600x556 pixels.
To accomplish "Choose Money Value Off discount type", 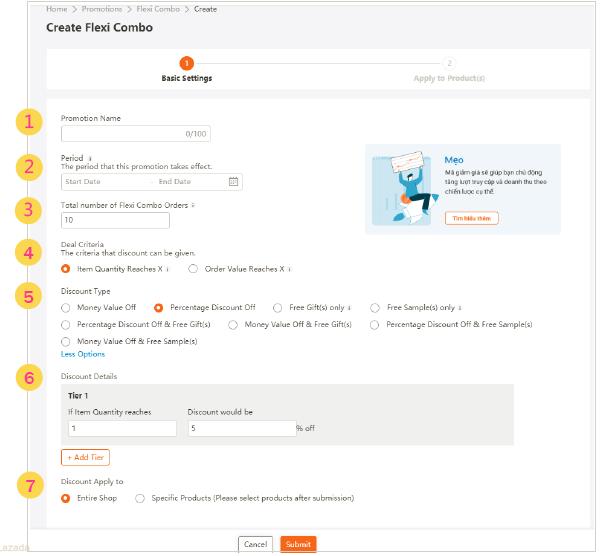I will 66,308.
